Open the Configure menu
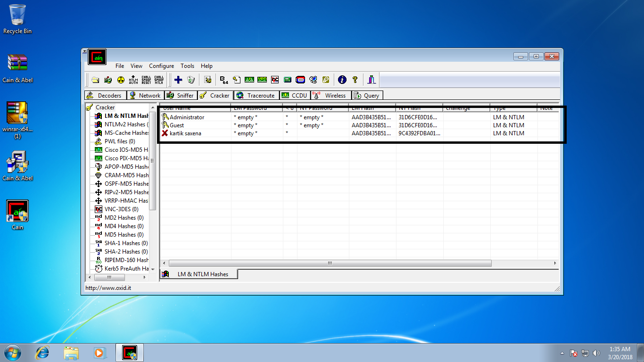The height and width of the screenshot is (362, 644). [161, 66]
